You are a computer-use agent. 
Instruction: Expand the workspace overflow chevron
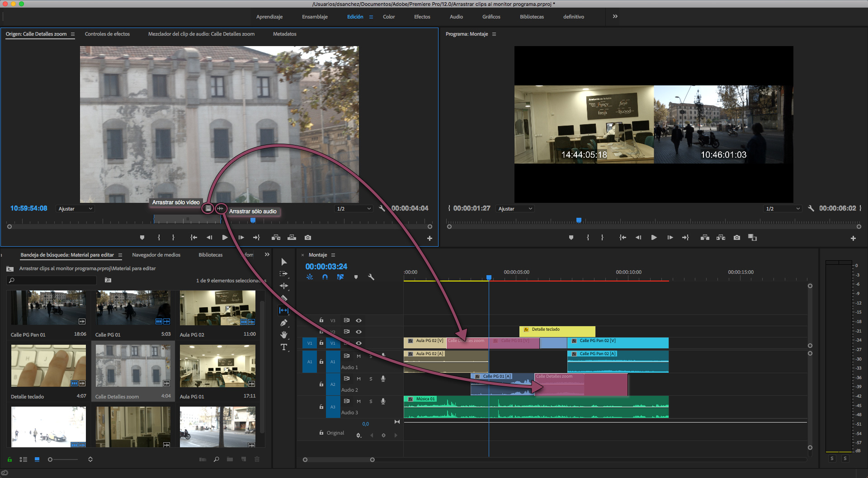click(x=615, y=17)
